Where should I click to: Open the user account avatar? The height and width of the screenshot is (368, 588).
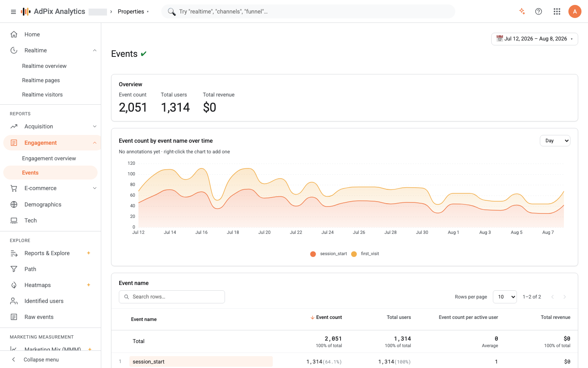575,11
